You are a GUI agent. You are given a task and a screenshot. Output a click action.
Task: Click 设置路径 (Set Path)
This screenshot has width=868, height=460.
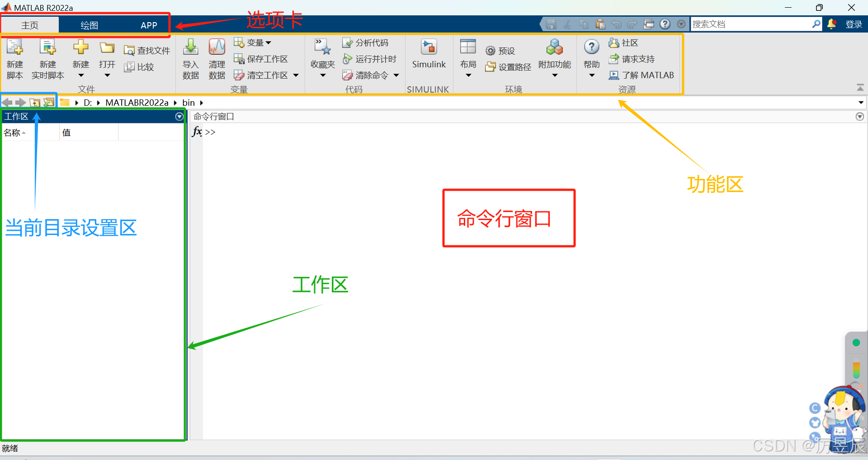(508, 67)
